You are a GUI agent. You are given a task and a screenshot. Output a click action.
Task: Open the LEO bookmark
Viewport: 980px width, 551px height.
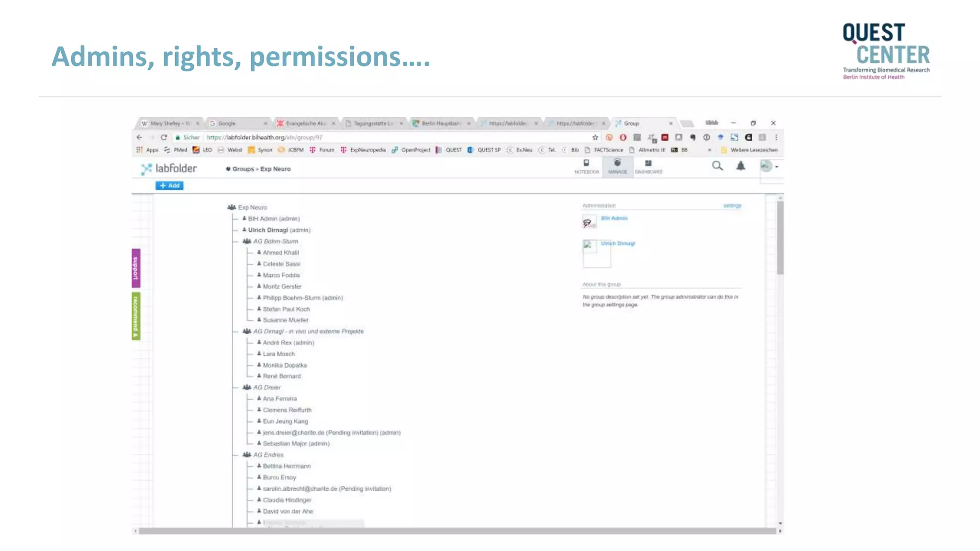pyautogui.click(x=202, y=150)
